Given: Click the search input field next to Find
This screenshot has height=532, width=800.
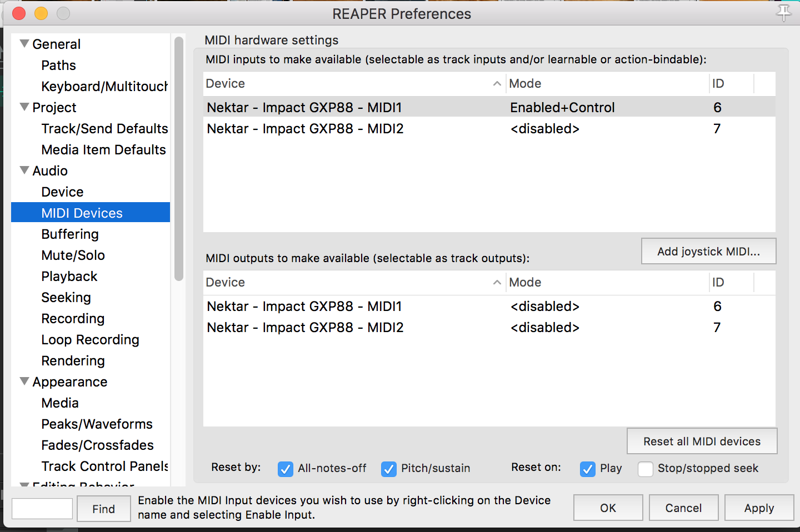Looking at the screenshot, I should [x=42, y=508].
